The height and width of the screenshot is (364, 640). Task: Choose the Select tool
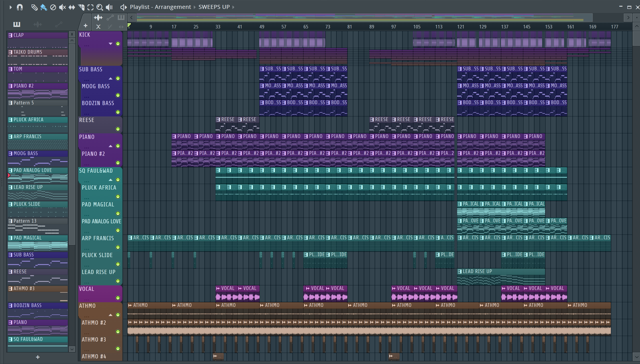pos(90,7)
